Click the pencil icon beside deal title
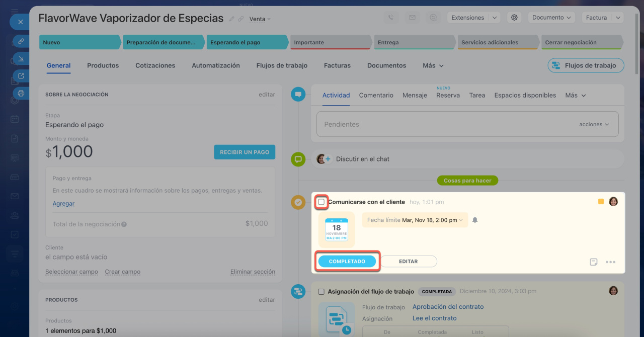This screenshot has width=644, height=337. click(231, 19)
